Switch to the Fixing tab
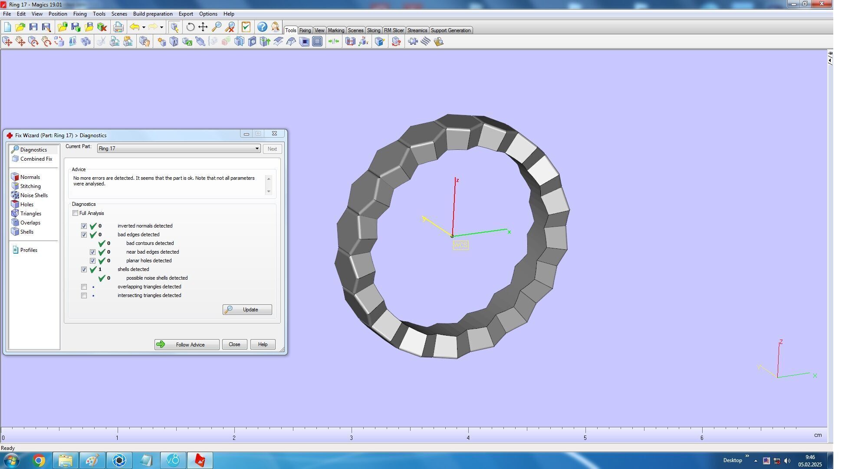Screen dimensions: 868x469 click(305, 30)
